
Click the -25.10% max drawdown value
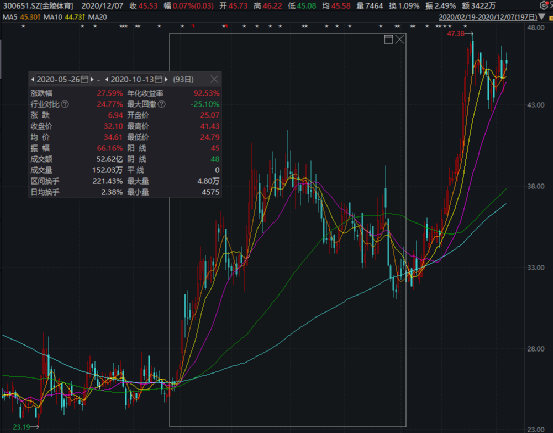(205, 104)
